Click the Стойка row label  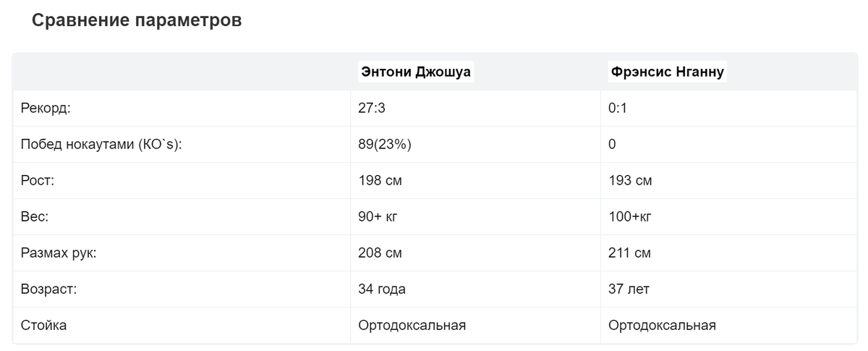coord(43,326)
